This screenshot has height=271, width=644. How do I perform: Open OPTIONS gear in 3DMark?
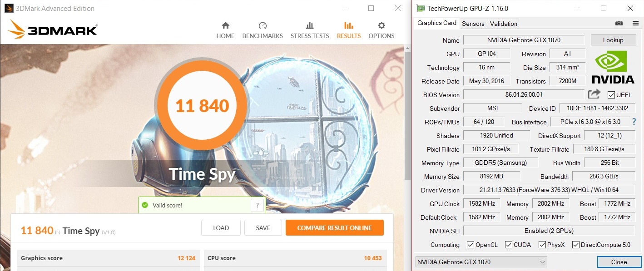tap(381, 30)
